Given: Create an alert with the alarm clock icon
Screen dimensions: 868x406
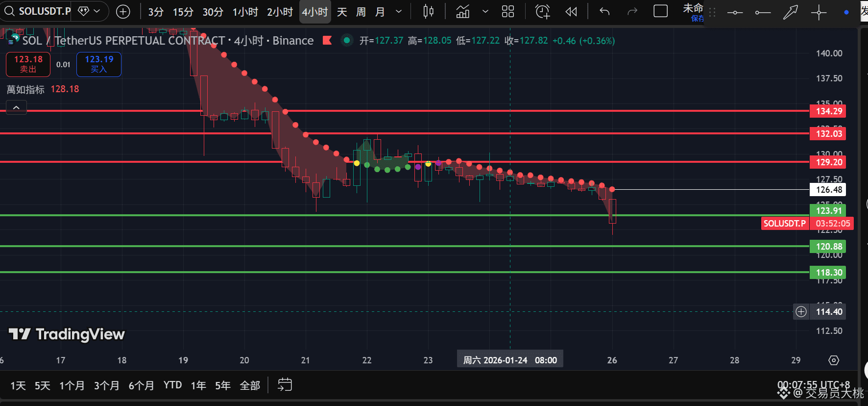Looking at the screenshot, I should 543,11.
